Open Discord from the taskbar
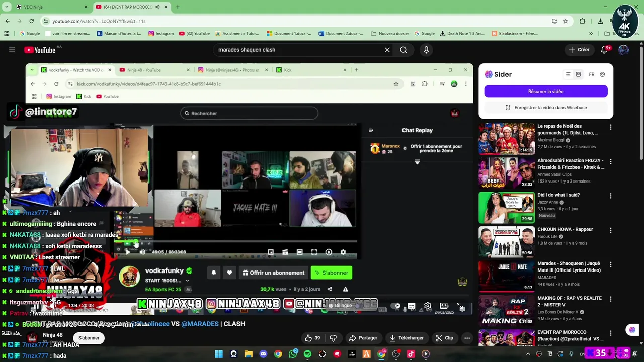The image size is (644, 362). point(263,354)
